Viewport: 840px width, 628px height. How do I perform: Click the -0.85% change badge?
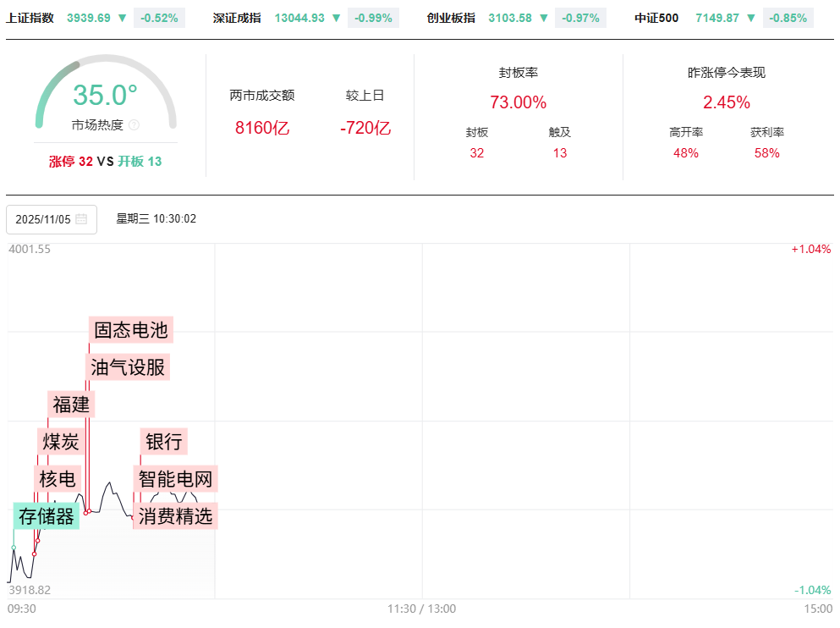pyautogui.click(x=788, y=18)
